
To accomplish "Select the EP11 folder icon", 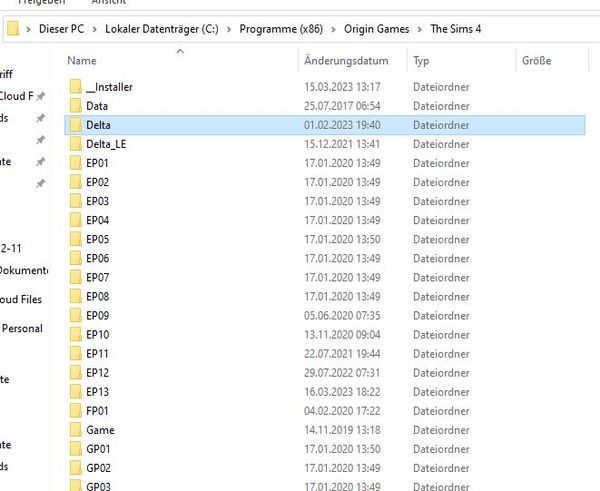I will click(76, 354).
